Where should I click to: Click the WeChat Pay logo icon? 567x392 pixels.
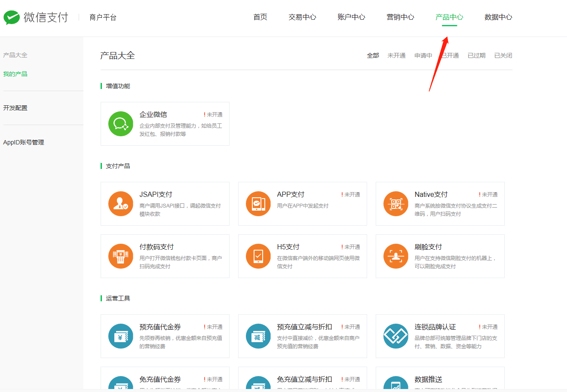click(12, 17)
